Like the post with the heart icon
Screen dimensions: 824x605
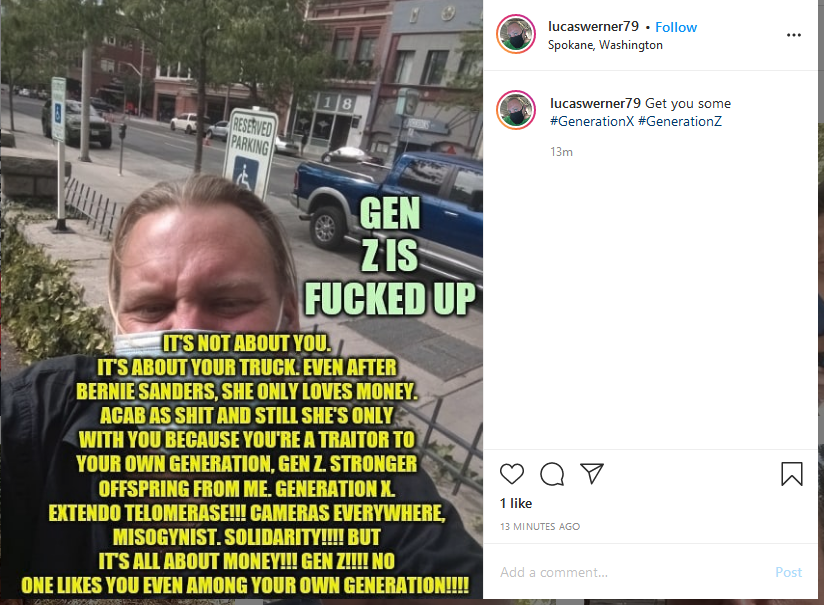(x=511, y=474)
